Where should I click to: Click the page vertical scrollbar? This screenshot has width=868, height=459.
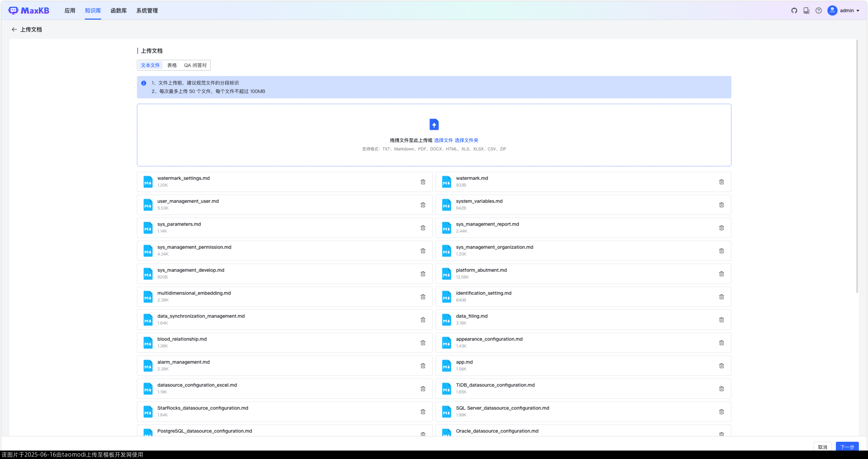(857, 166)
